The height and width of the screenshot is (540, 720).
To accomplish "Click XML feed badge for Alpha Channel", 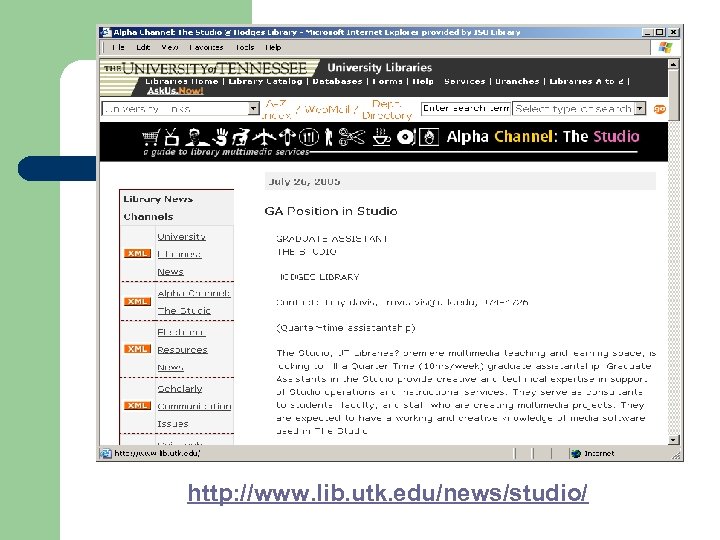I will [x=137, y=301].
